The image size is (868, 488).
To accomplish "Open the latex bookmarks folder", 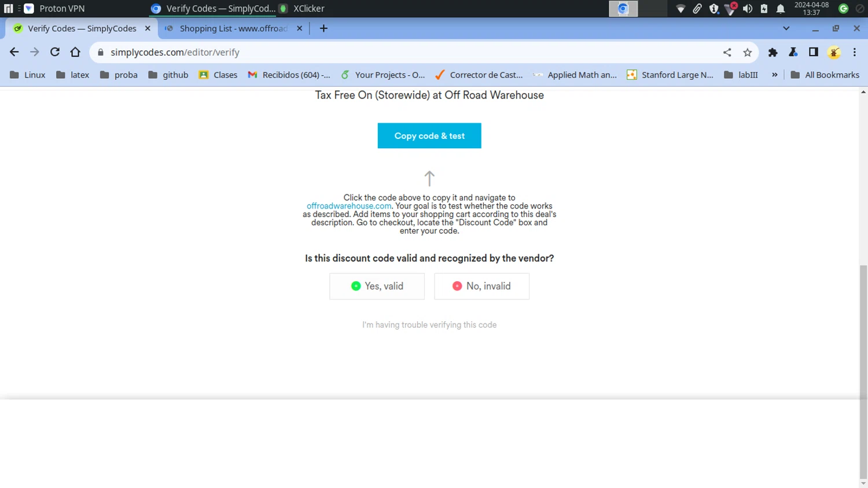I will 72,75.
